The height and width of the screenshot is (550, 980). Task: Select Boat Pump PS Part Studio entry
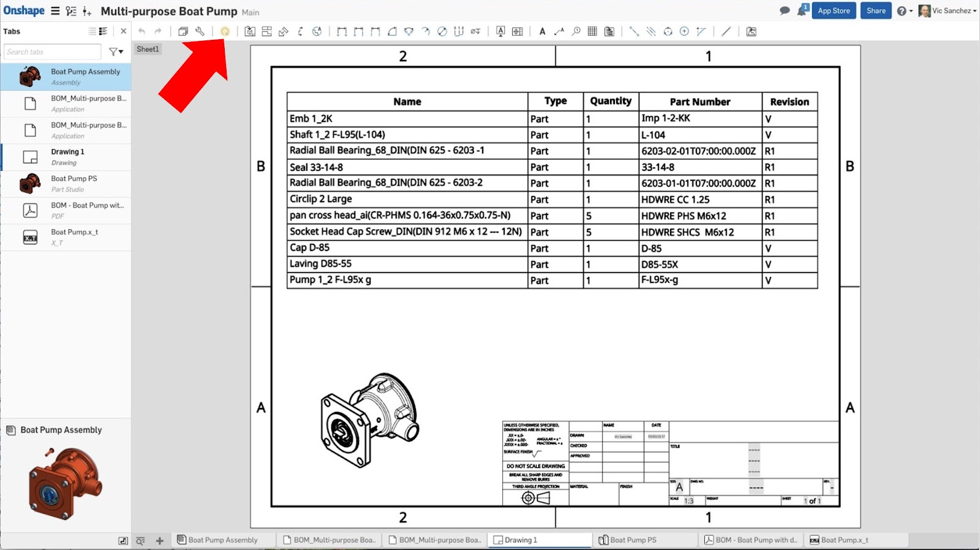(66, 184)
